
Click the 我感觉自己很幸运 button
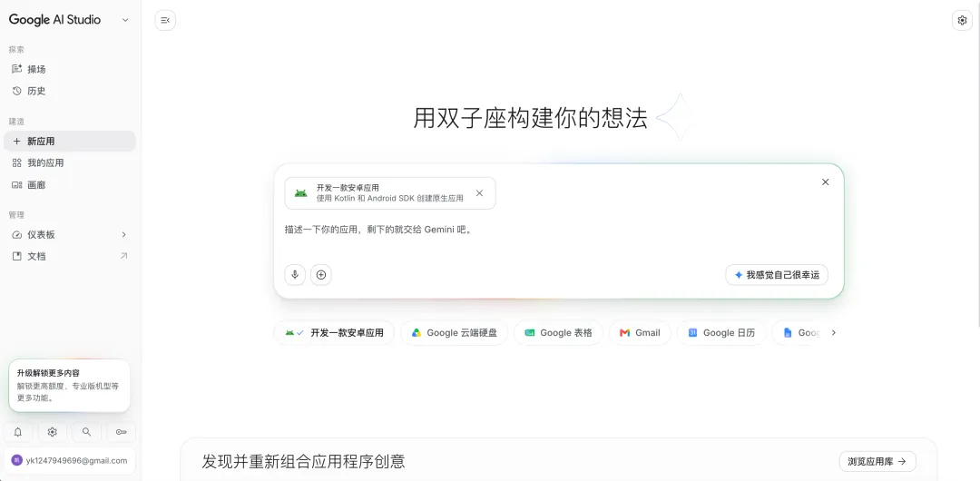[776, 275]
